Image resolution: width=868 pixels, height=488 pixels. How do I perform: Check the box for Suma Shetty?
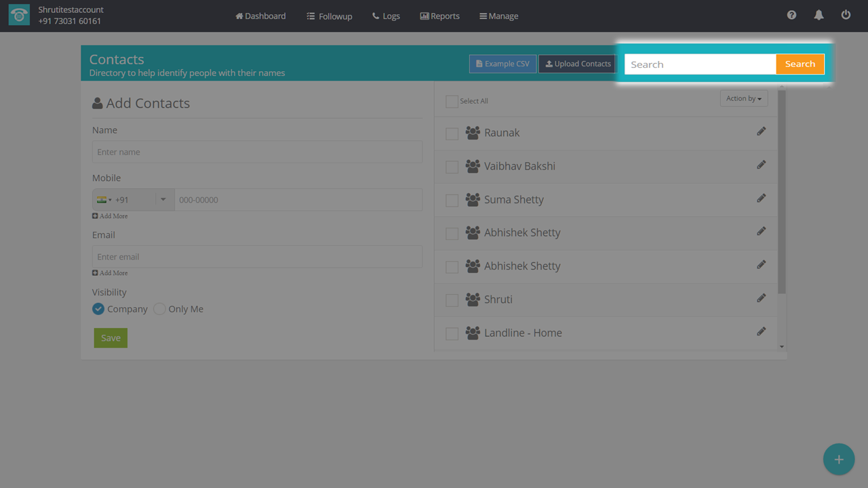[452, 201]
